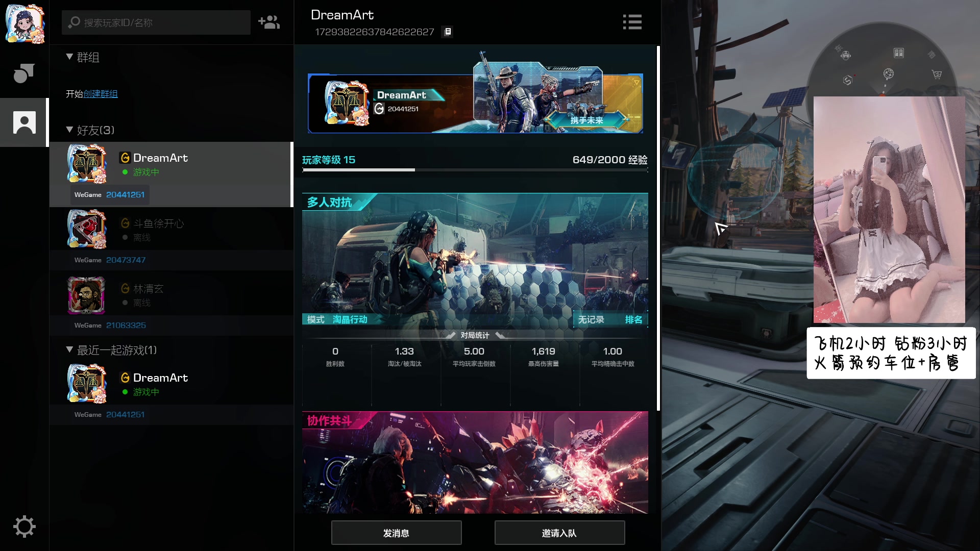Collapse the 群组 section
This screenshot has width=980, height=551.
click(x=69, y=57)
